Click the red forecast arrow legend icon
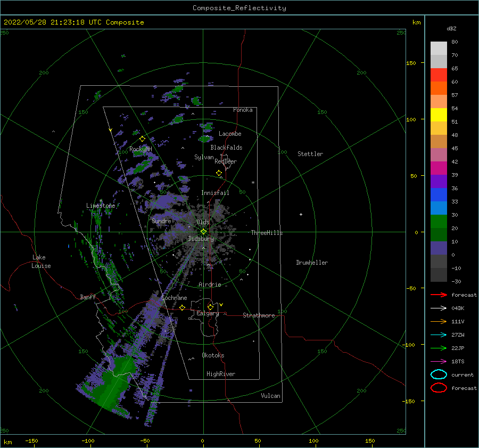The image size is (479, 448). click(x=439, y=295)
